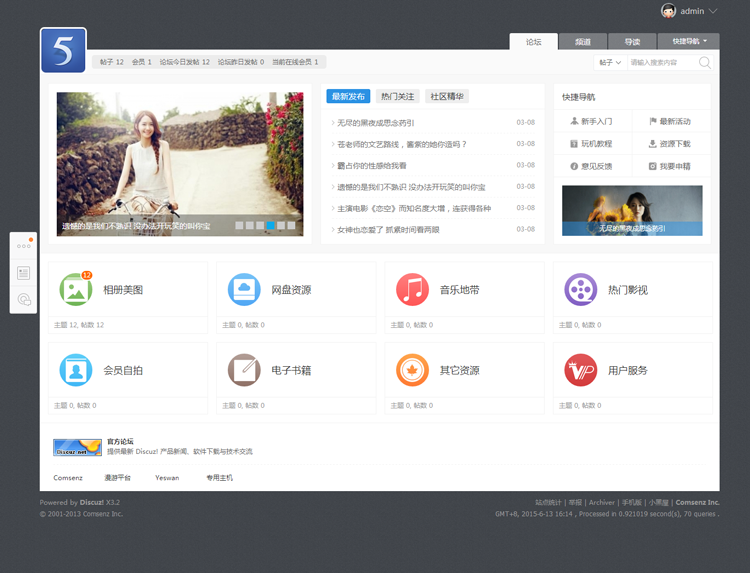Click the 其它资源 maple leaf icon
The height and width of the screenshot is (573, 750).
pyautogui.click(x=412, y=370)
